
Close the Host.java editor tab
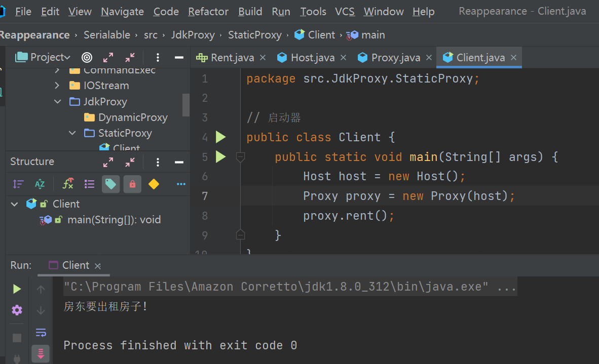pos(344,58)
